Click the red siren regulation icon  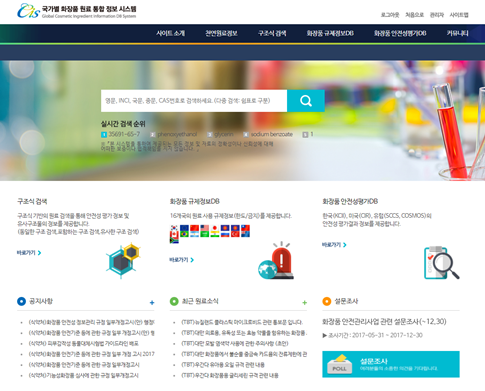coord(277,261)
